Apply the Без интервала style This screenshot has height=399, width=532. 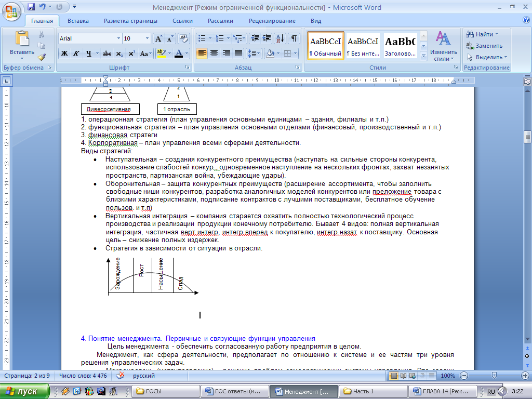coord(363,46)
